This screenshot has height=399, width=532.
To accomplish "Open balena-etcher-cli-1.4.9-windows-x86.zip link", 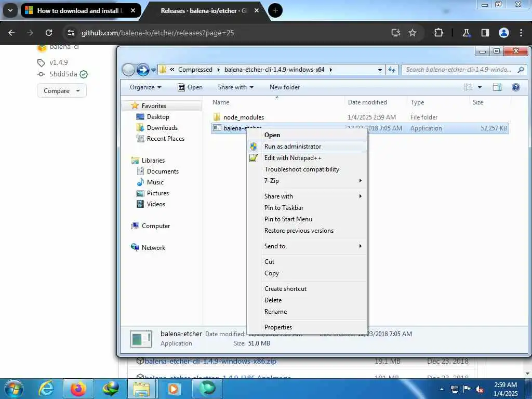I will [210, 361].
